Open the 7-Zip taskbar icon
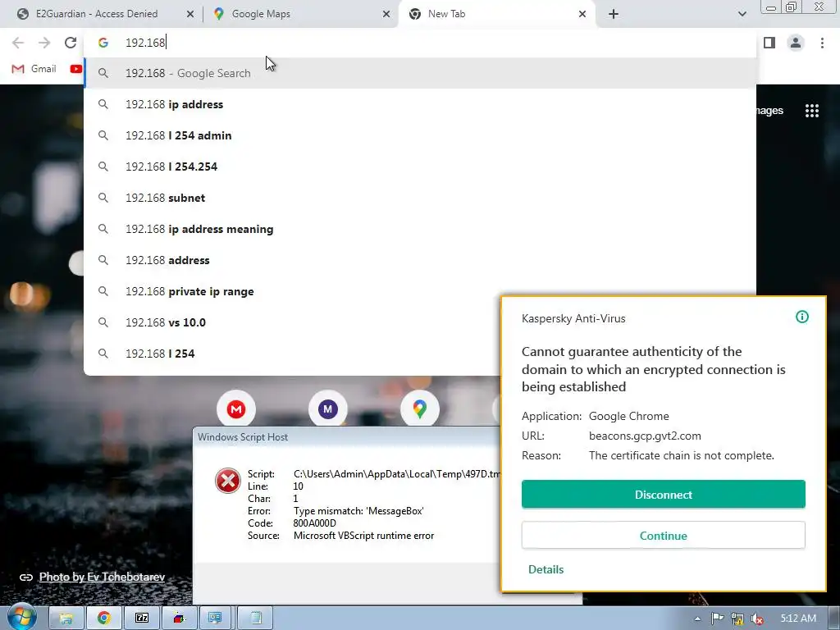Screen dimensions: 840x630 pos(141,619)
